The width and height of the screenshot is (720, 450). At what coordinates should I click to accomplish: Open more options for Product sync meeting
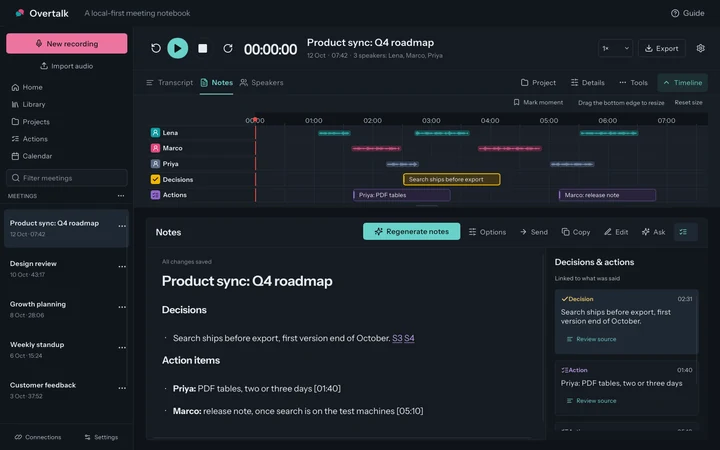click(122, 226)
